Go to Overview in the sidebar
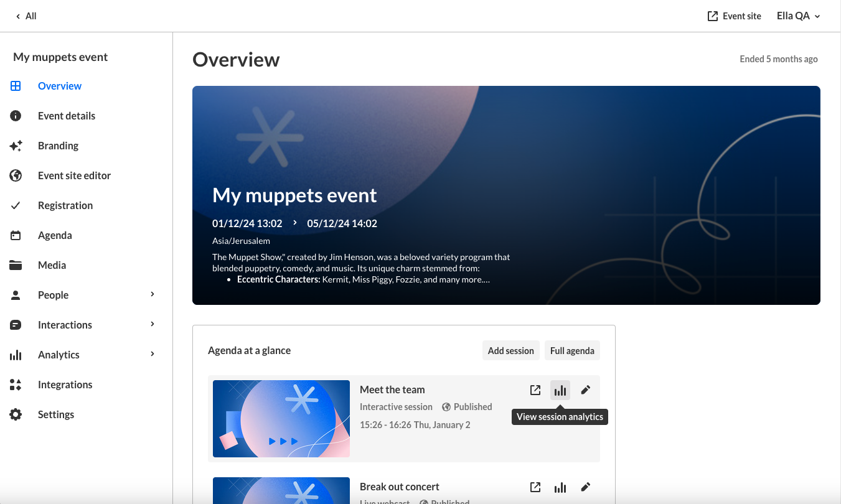Image resolution: width=841 pixels, height=504 pixels. (x=60, y=86)
